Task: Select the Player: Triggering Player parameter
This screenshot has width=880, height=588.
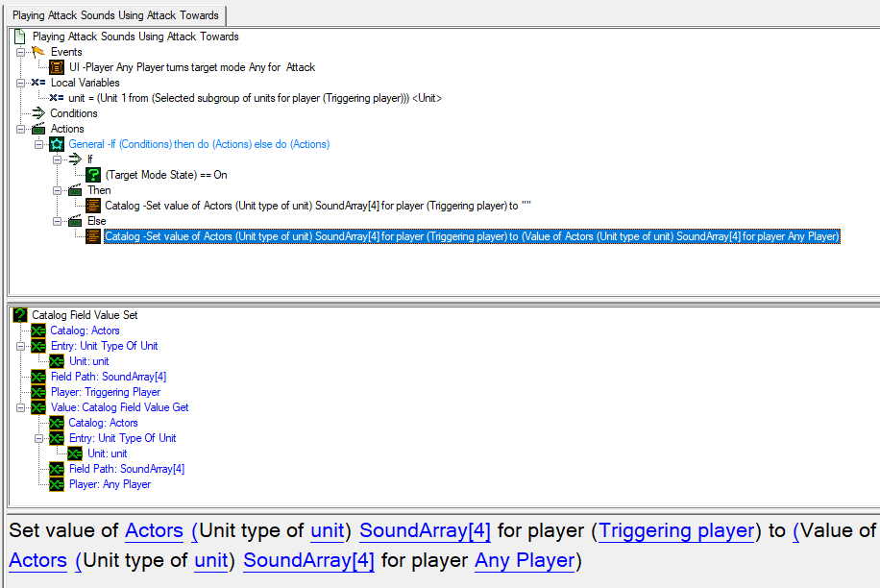Action: point(106,392)
